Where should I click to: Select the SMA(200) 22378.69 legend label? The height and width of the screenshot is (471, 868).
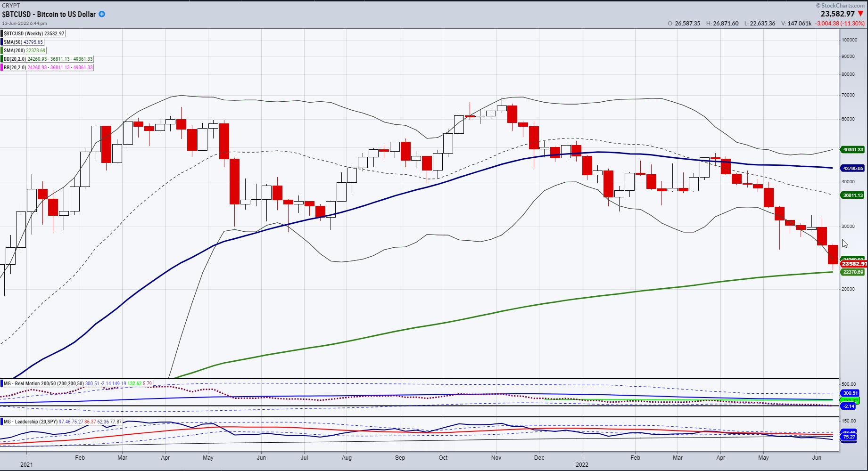pyautogui.click(x=25, y=50)
